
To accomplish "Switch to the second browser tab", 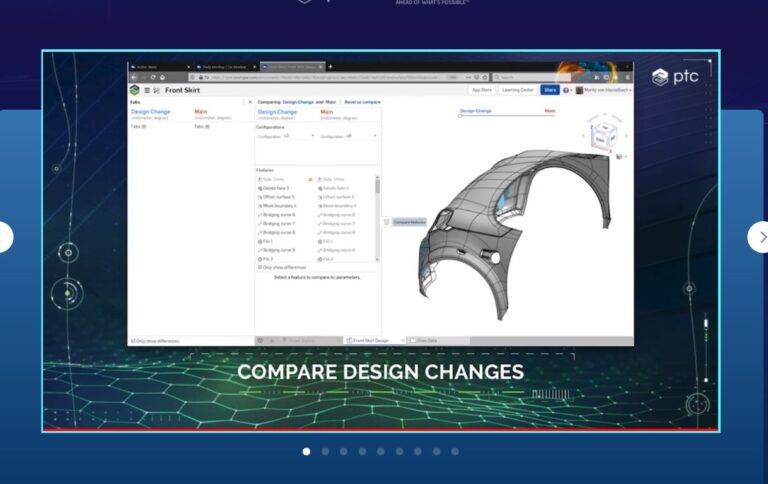I will point(226,67).
